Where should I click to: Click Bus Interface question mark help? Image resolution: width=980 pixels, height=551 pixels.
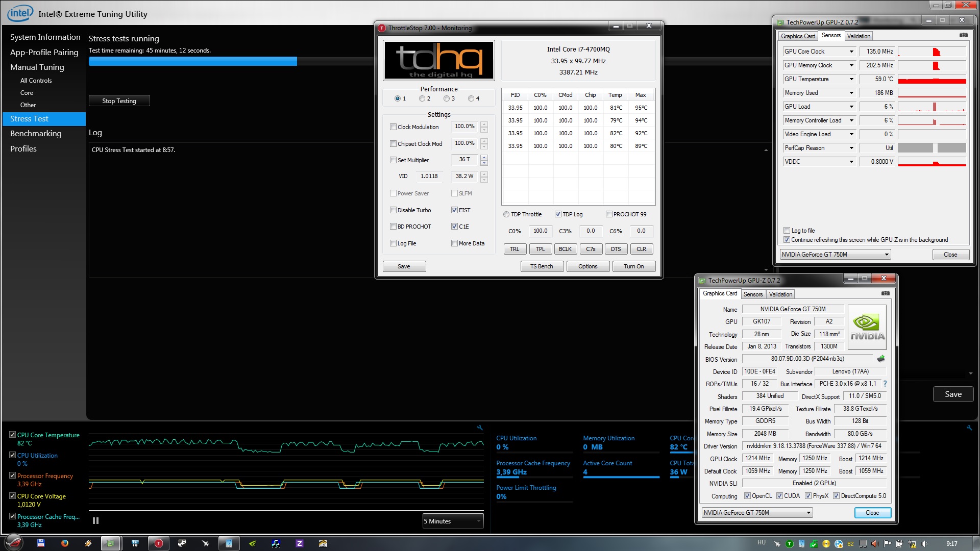pos(885,384)
